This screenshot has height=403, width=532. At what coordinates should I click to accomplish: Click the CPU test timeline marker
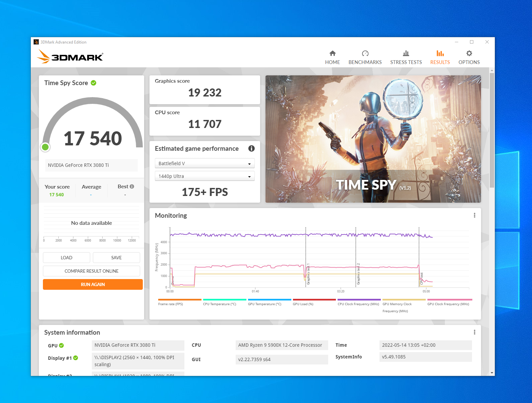click(x=421, y=279)
